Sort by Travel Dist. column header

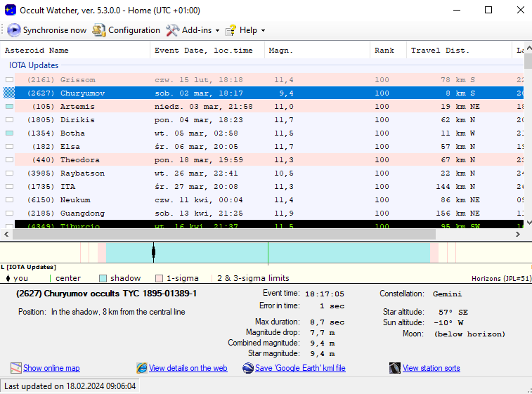coord(459,50)
